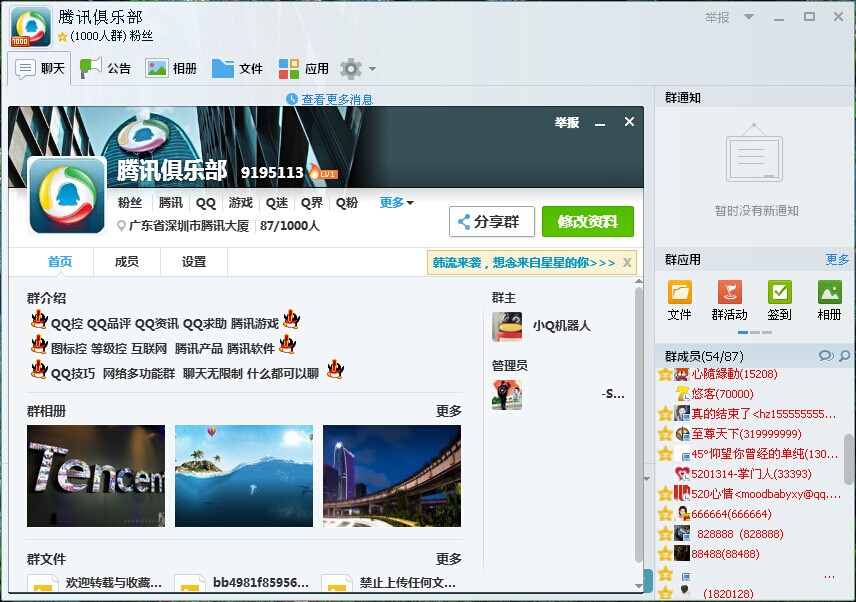Open dropdown arrow next to top 举报
Image resolution: width=856 pixels, height=602 pixels.
[x=749, y=17]
